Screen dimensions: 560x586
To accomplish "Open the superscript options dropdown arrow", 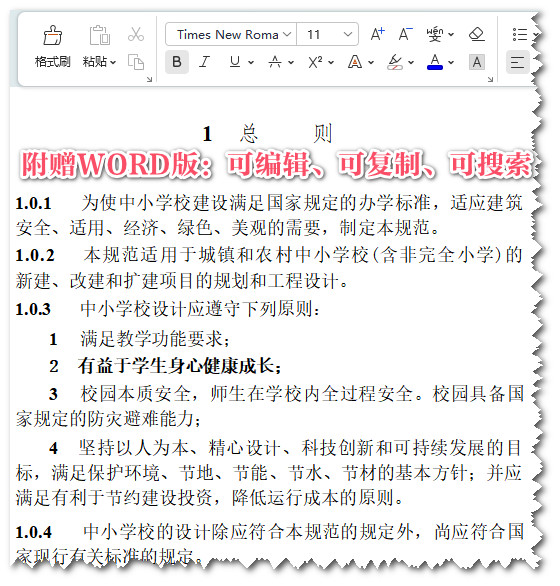I will pos(331,62).
